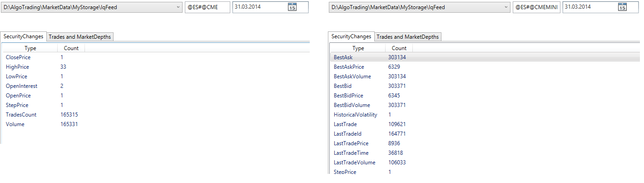Image resolution: width=644 pixels, height=183 pixels.
Task: Sort left table by Count column
Action: [71, 48]
